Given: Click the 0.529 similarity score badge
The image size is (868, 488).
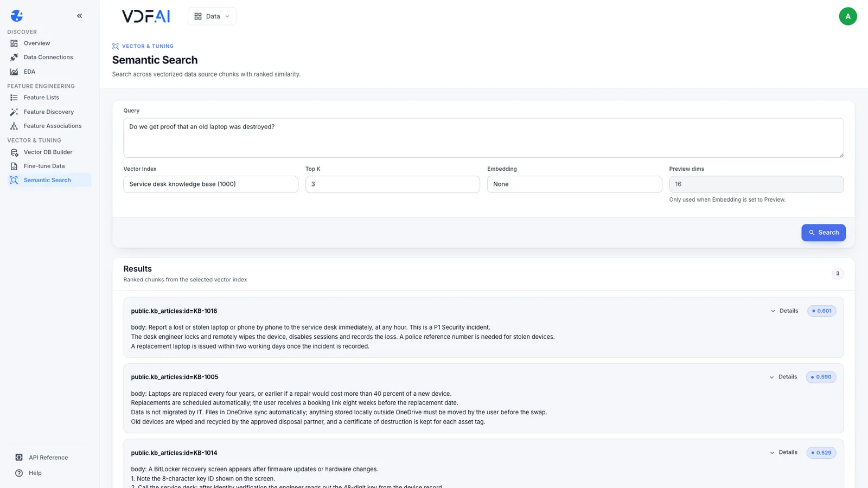Looking at the screenshot, I should point(821,453).
